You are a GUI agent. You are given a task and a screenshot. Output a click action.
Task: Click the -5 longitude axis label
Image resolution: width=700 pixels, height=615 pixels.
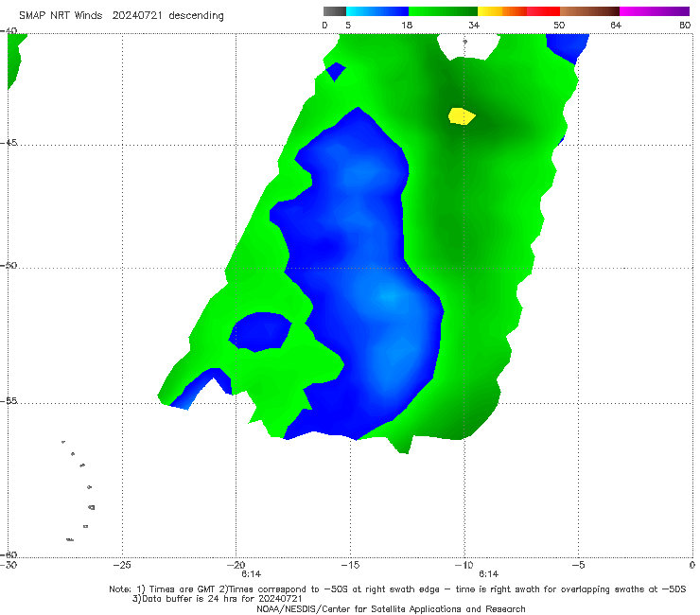tap(578, 566)
